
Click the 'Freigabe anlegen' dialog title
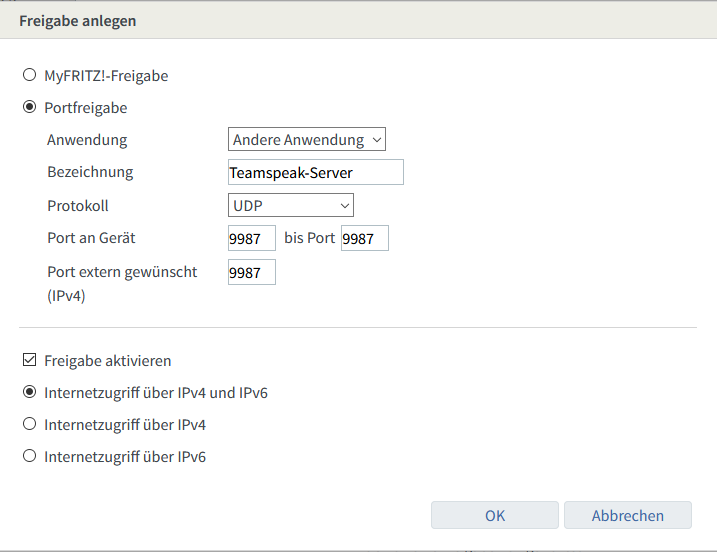point(78,20)
